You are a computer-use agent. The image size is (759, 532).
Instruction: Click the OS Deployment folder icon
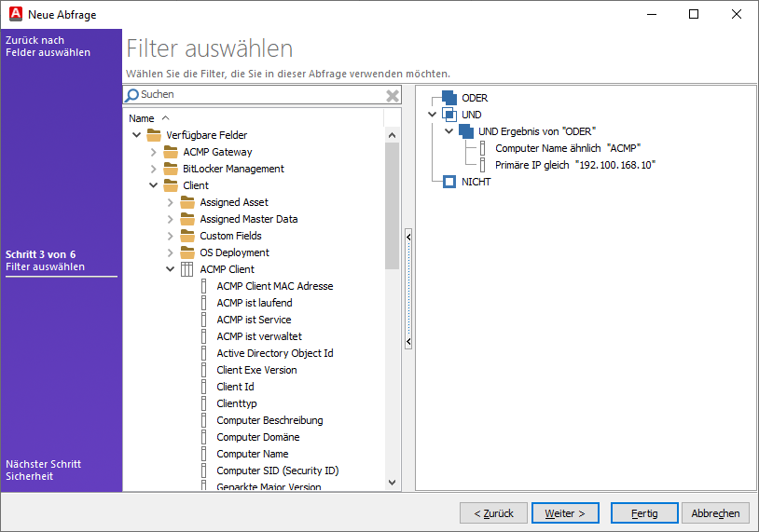pyautogui.click(x=187, y=252)
